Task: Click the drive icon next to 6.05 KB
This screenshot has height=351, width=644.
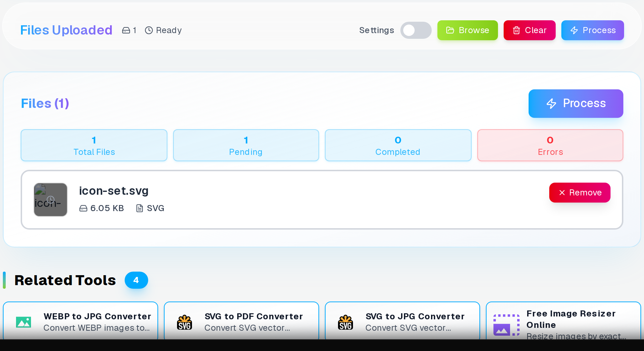Action: coord(83,208)
